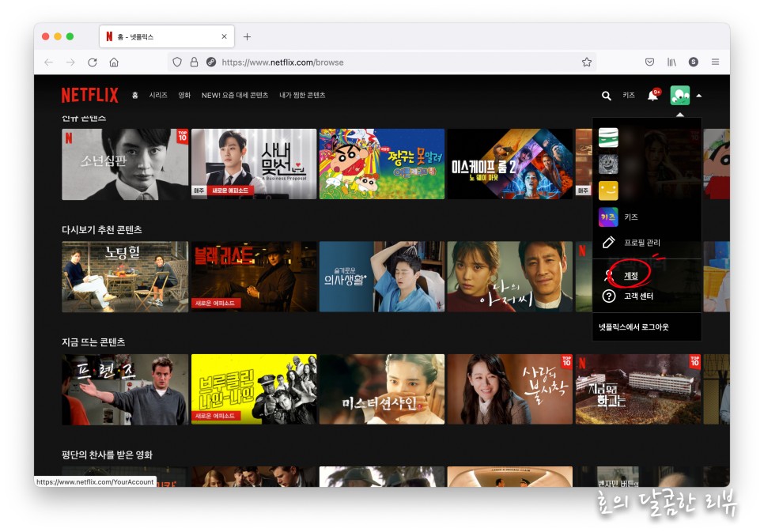Open 고객 센터 help center
Viewport: 764px width, 532px height.
coord(638,296)
